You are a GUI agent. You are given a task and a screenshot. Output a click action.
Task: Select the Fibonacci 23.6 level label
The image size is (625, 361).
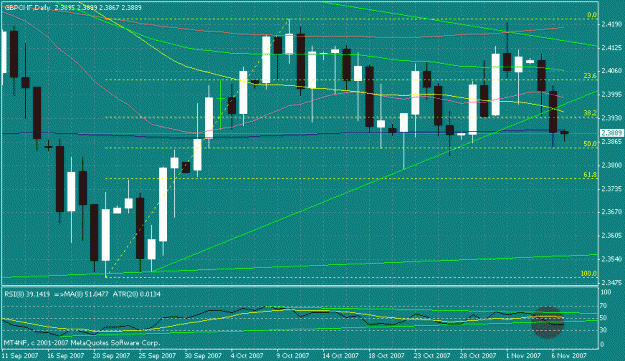[x=590, y=76]
